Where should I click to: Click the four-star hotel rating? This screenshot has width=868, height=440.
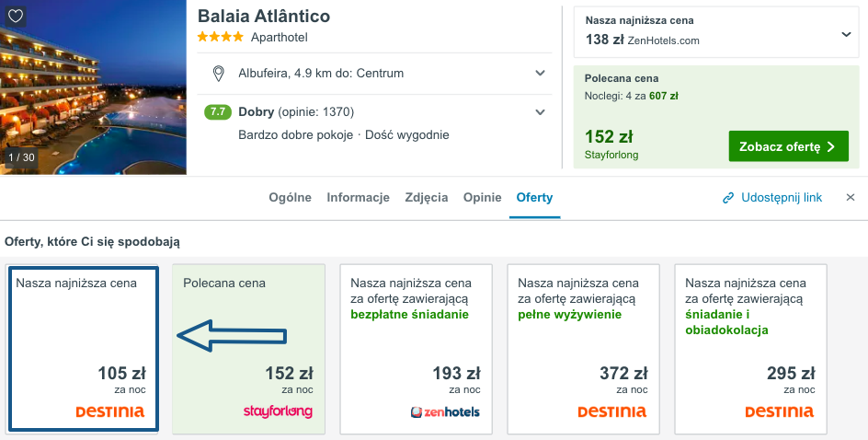(x=221, y=37)
